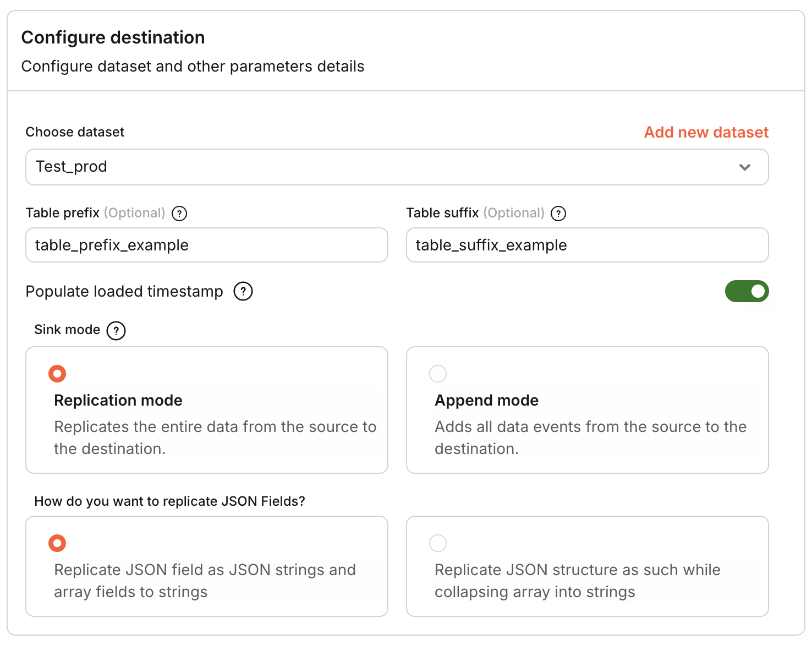Toggle Populate loaded timestamp switch off
The height and width of the screenshot is (645, 812).
(x=747, y=291)
